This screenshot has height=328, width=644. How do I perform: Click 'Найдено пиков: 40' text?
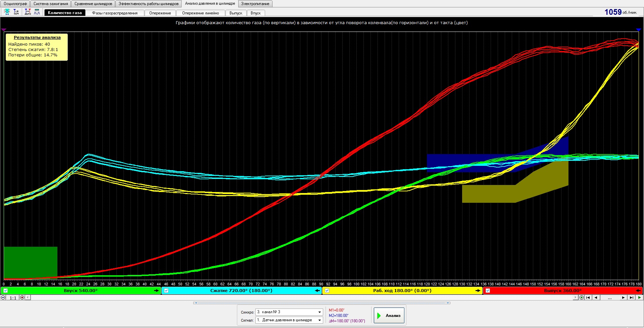click(29, 44)
